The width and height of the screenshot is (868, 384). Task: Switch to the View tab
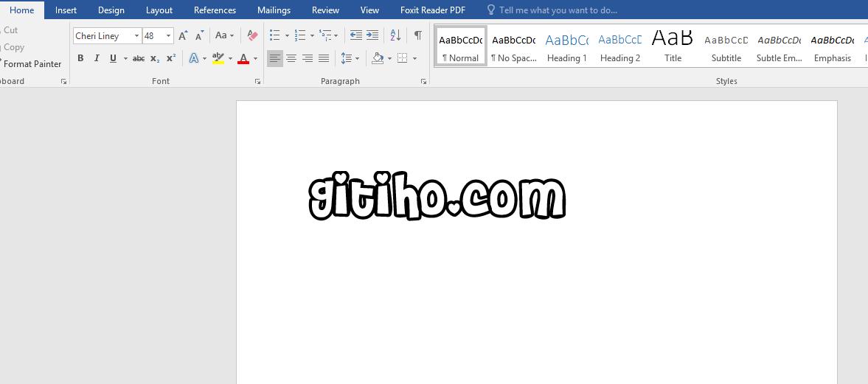[369, 10]
